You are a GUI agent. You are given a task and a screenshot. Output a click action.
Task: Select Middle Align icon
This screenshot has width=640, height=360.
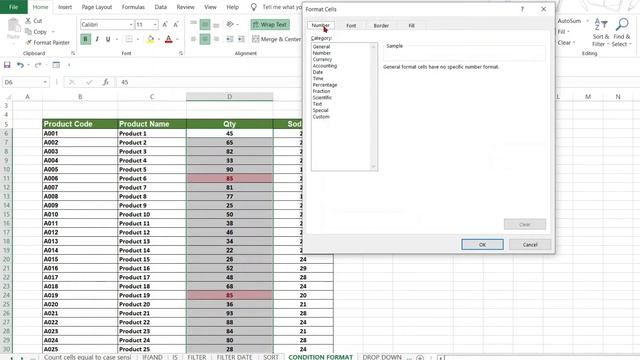pyautogui.click(x=205, y=24)
